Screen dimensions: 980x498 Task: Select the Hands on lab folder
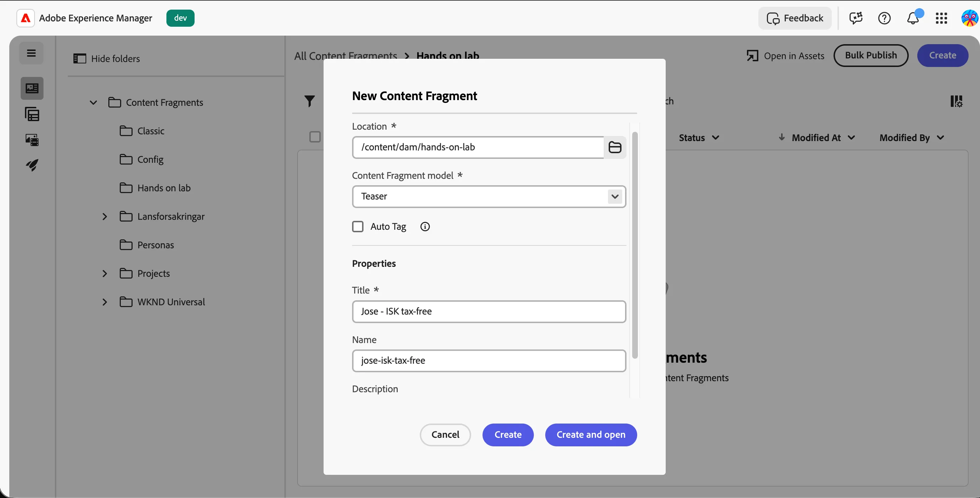pyautogui.click(x=155, y=188)
